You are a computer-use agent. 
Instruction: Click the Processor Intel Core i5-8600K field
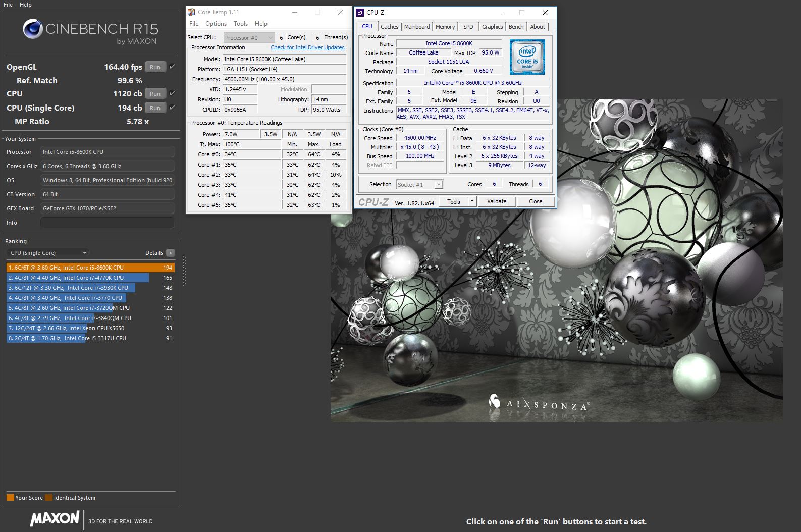click(x=108, y=152)
